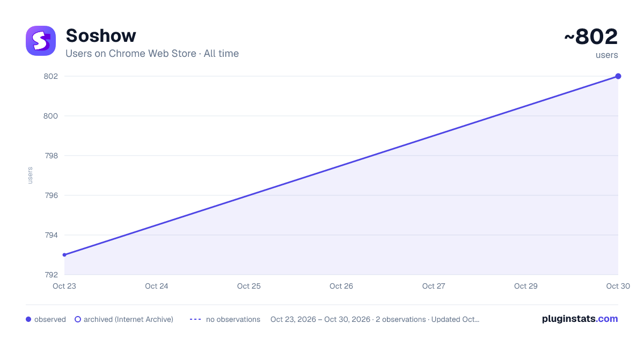Click the Oct 26 x-axis label
Image resolution: width=644 pixels, height=338 pixels.
click(x=341, y=286)
